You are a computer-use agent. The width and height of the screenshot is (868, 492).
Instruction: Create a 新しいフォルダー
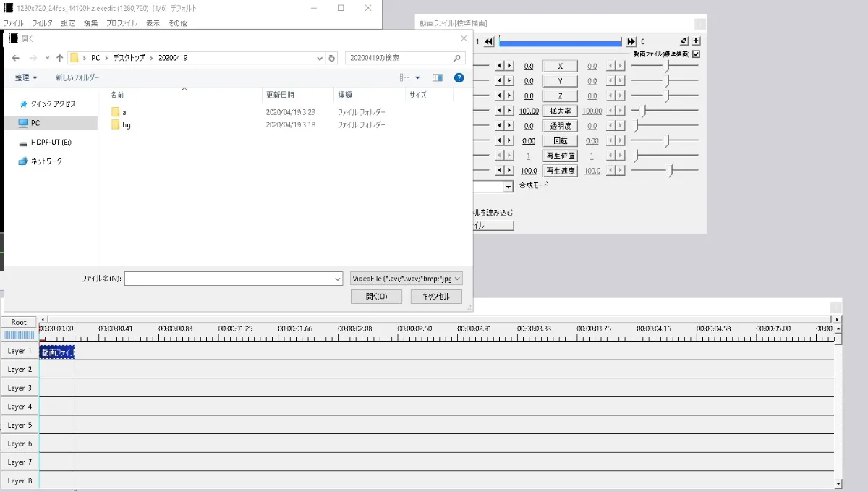click(77, 77)
